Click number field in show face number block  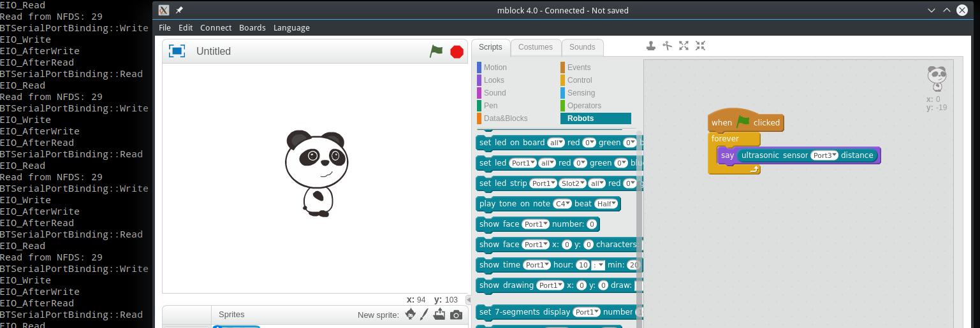[x=592, y=224]
